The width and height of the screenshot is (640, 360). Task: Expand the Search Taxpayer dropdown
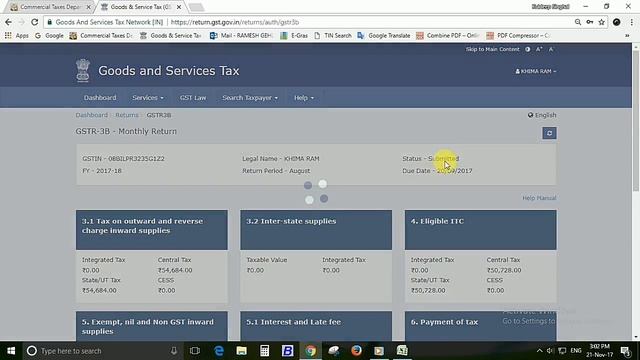[250, 98]
